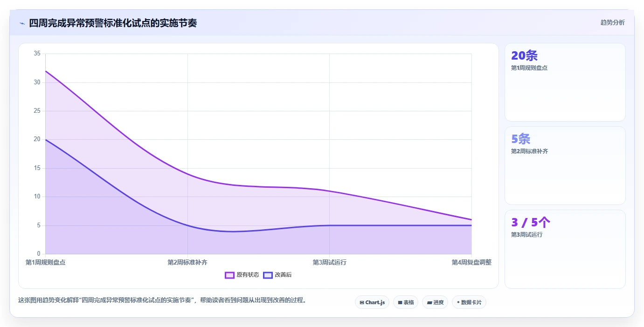This screenshot has height=327, width=644.
Task: Click the 趋势分析 label in header
Action: tap(612, 23)
